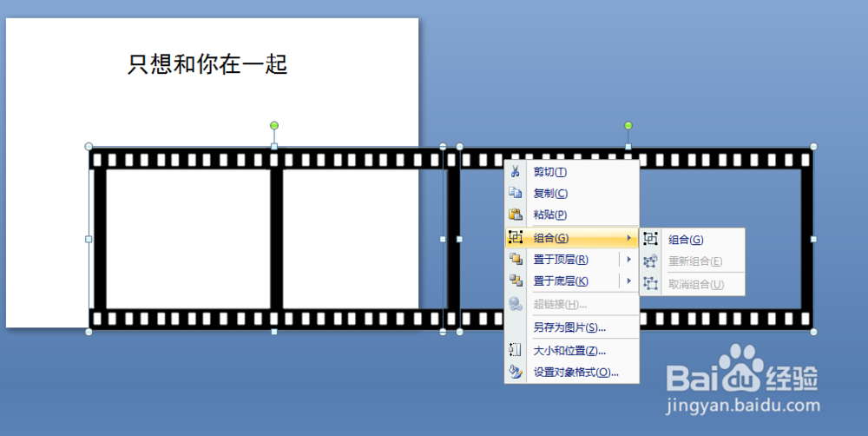Click bottom-right corner handle of right film strip

814,332
